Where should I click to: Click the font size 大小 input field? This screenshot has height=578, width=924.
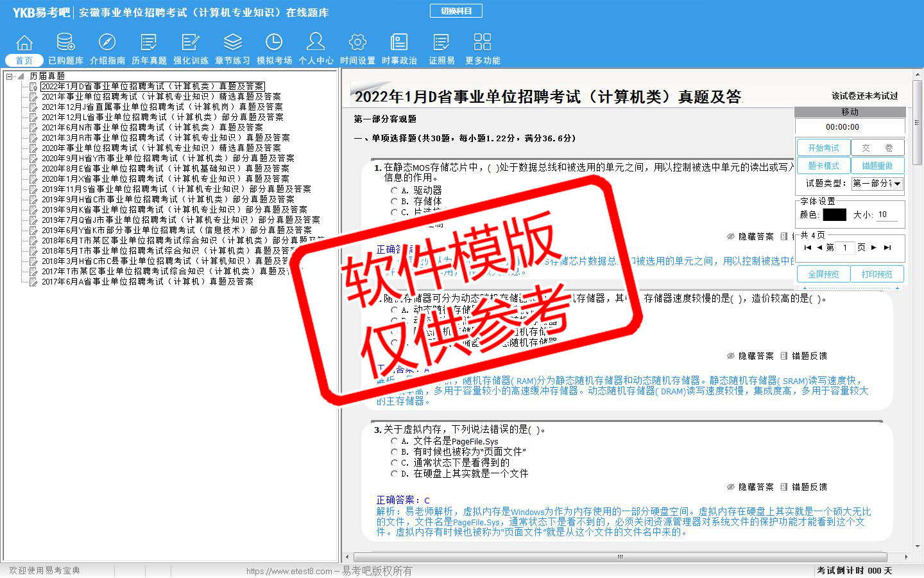click(887, 215)
